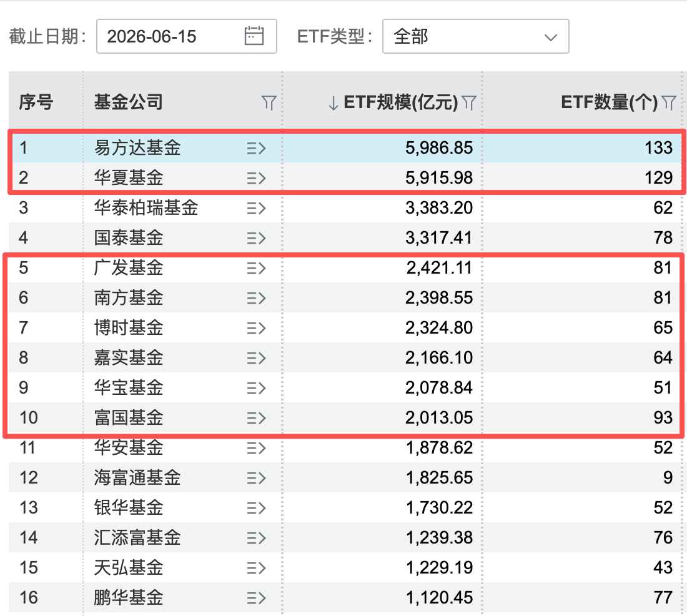Select the 汇添富基金 company name
The height and width of the screenshot is (616, 687).
[137, 537]
